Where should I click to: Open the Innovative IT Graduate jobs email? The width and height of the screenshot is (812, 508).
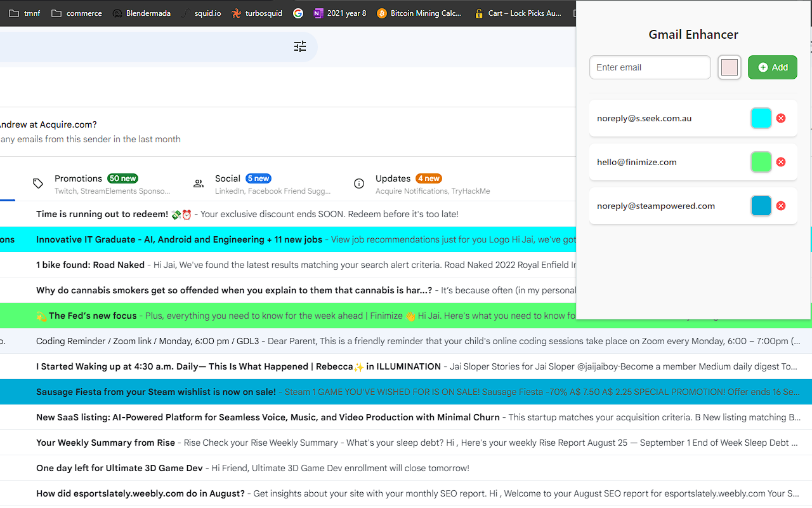point(288,239)
